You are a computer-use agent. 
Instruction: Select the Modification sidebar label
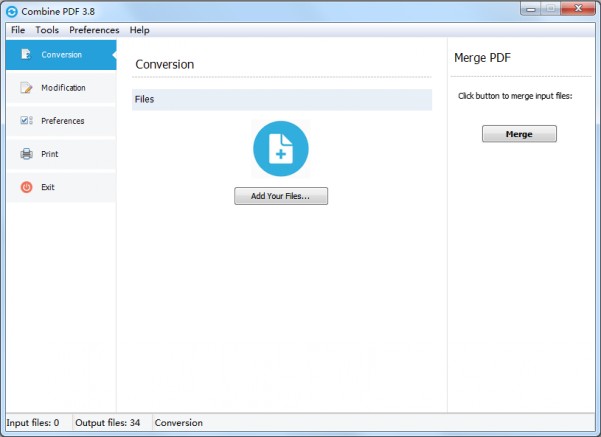coord(63,88)
